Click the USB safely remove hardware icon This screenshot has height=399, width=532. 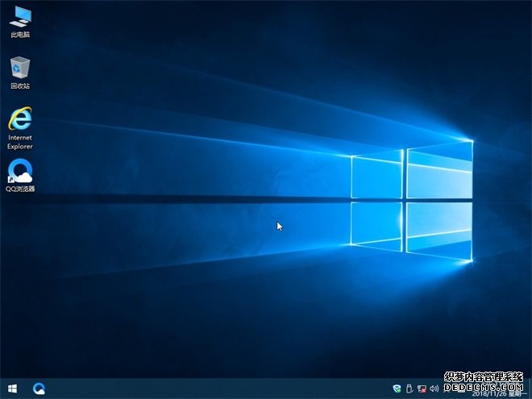[409, 389]
